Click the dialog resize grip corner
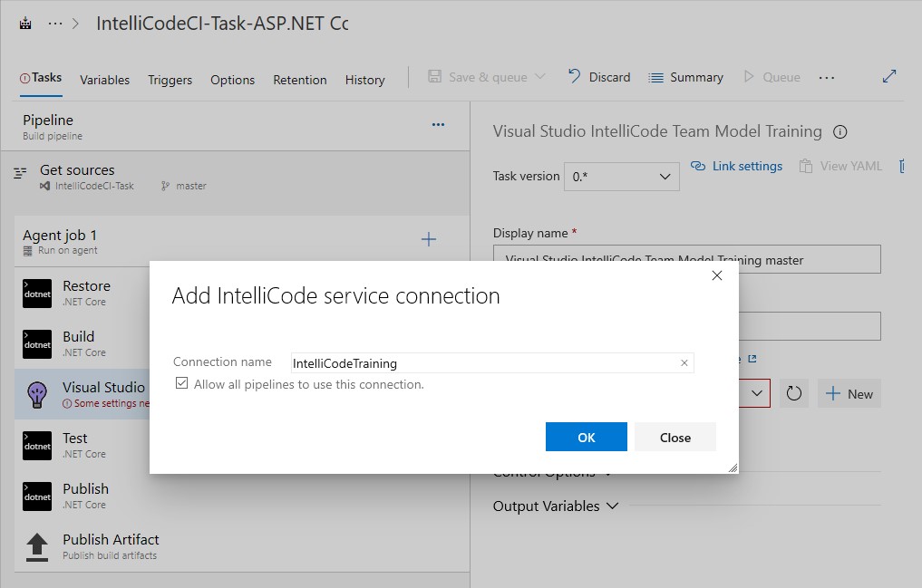922x588 pixels. point(733,468)
